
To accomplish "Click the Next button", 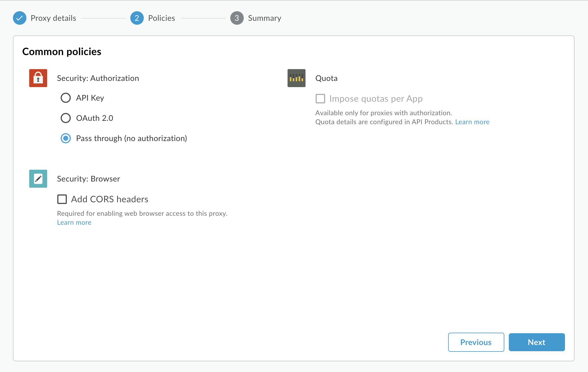I will click(x=537, y=342).
